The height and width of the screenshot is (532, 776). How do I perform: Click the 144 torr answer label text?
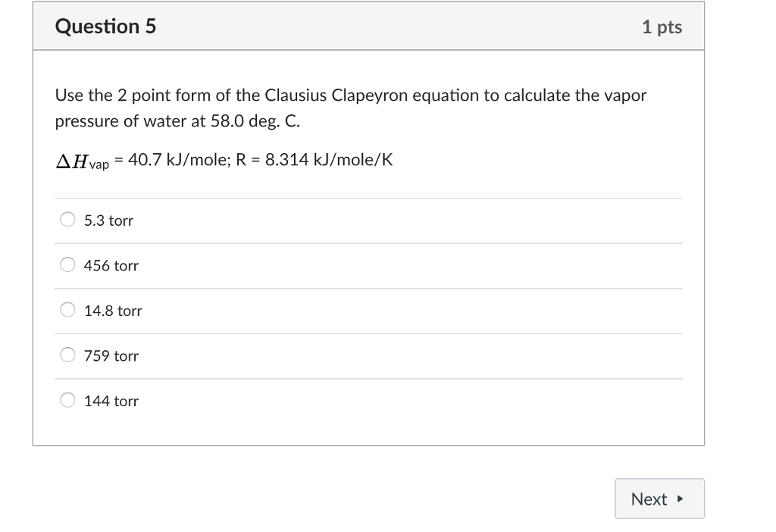click(x=111, y=401)
